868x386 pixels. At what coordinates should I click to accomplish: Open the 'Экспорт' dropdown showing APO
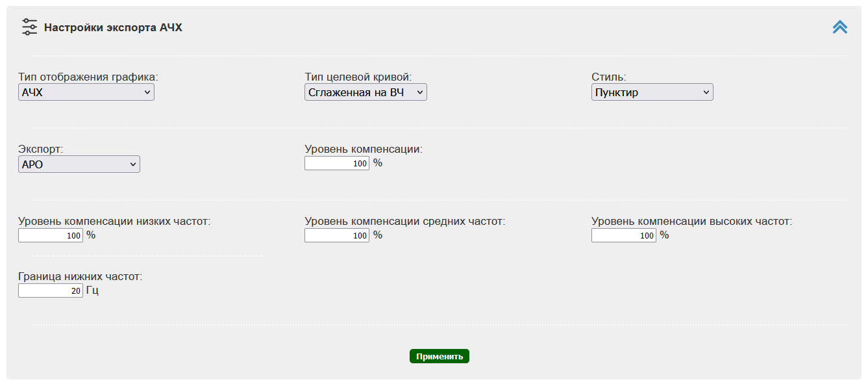pos(79,164)
